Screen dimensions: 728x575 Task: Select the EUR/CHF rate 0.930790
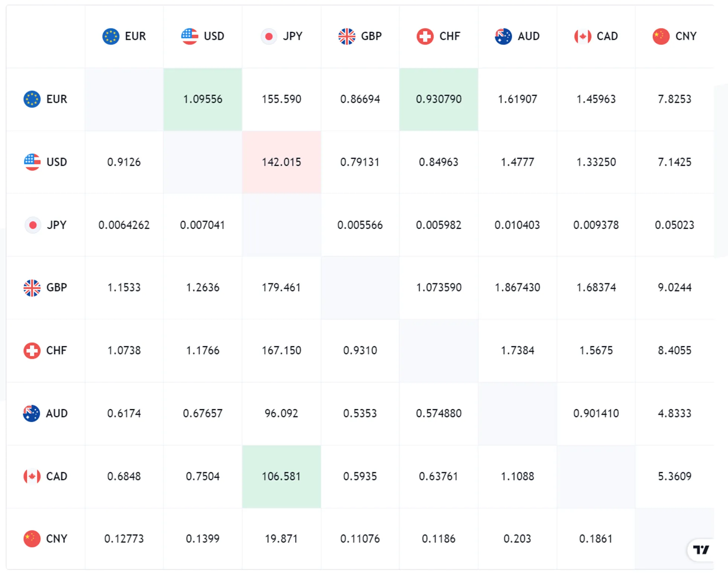[x=439, y=99]
